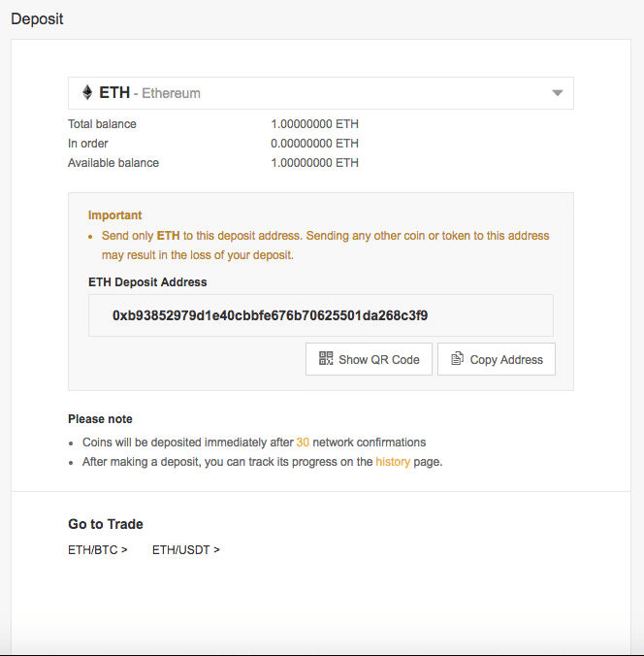Click the Total balance ETH value
Image resolution: width=644 pixels, height=656 pixels.
pyautogui.click(x=314, y=124)
